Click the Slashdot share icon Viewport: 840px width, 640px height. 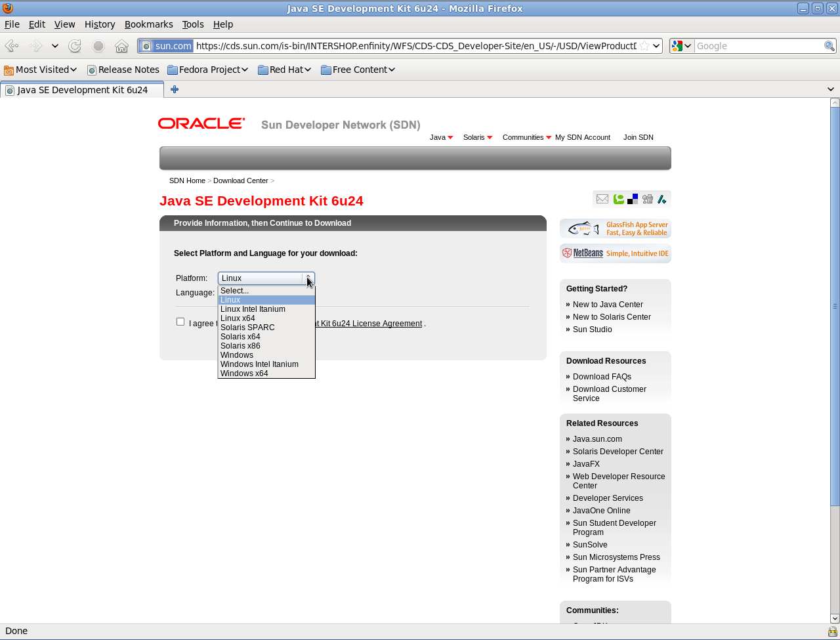[x=661, y=199]
